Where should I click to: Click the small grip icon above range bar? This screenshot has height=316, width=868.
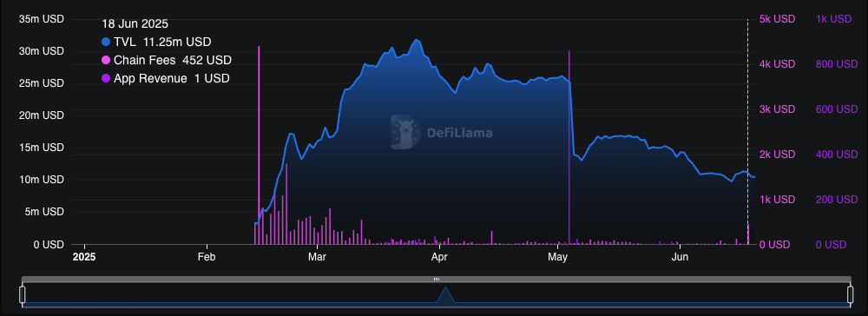point(437,279)
